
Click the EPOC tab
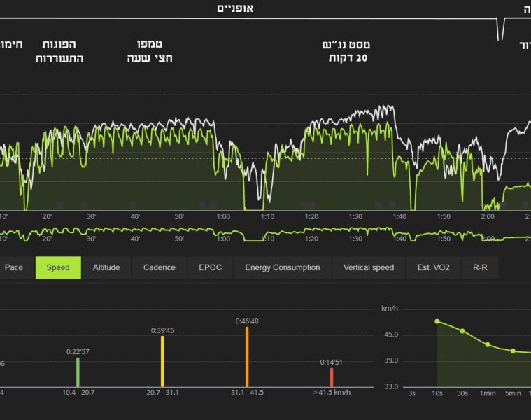click(210, 267)
